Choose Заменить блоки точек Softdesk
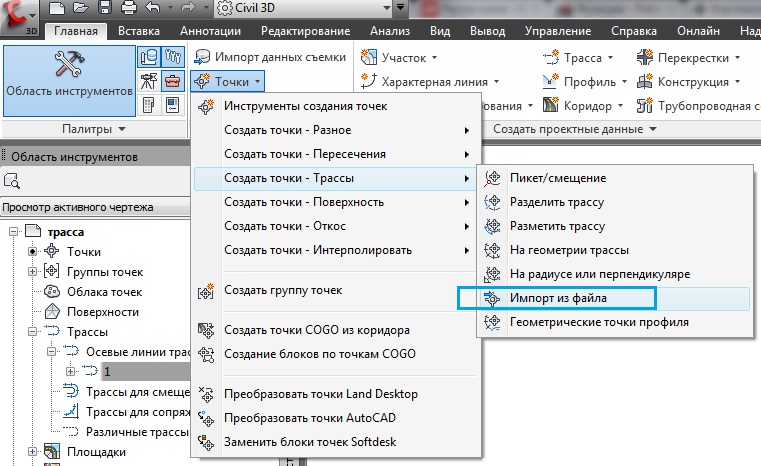This screenshot has width=761, height=466. pos(336,442)
